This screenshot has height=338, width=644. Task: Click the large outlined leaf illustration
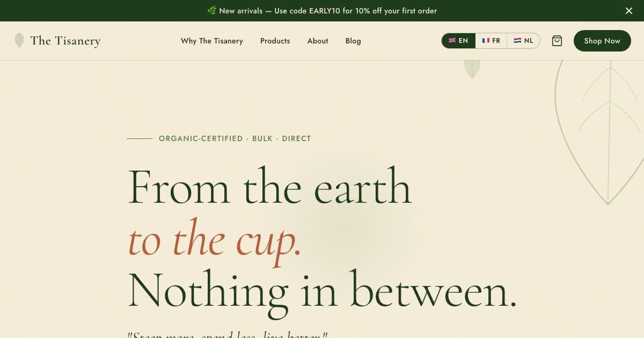click(600, 131)
